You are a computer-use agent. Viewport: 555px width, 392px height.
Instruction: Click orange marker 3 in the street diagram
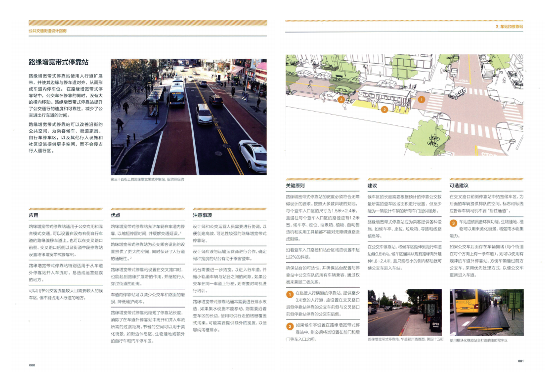point(342,100)
